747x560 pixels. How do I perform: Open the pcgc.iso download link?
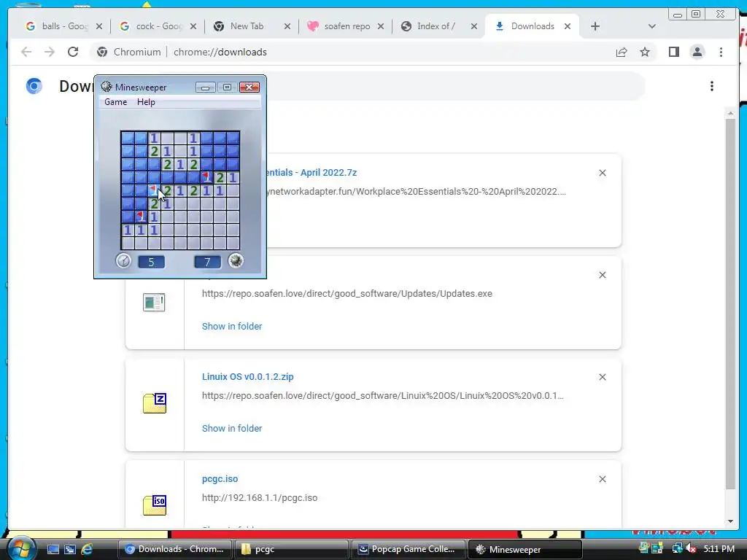(x=220, y=479)
